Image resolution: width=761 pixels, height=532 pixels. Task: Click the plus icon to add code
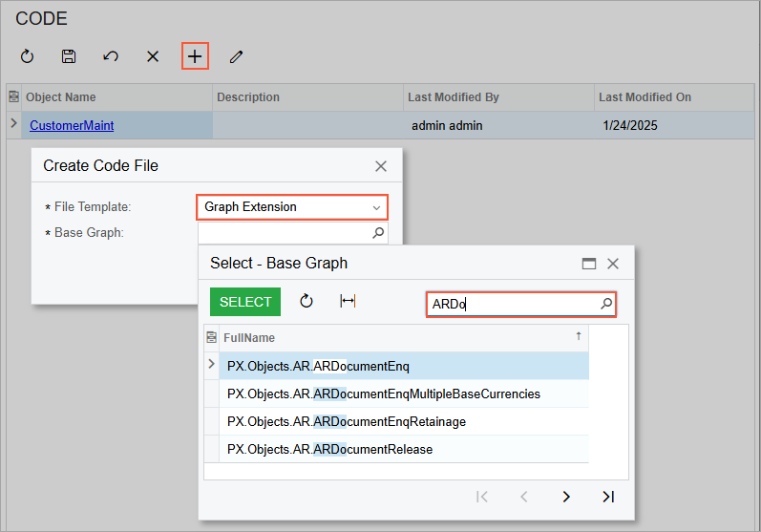coord(195,56)
